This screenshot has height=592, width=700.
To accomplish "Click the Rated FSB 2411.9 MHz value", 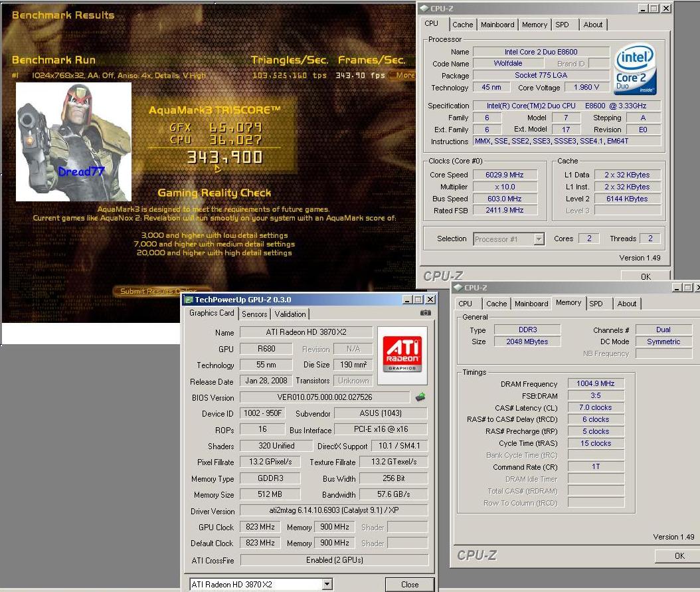I will click(x=505, y=210).
